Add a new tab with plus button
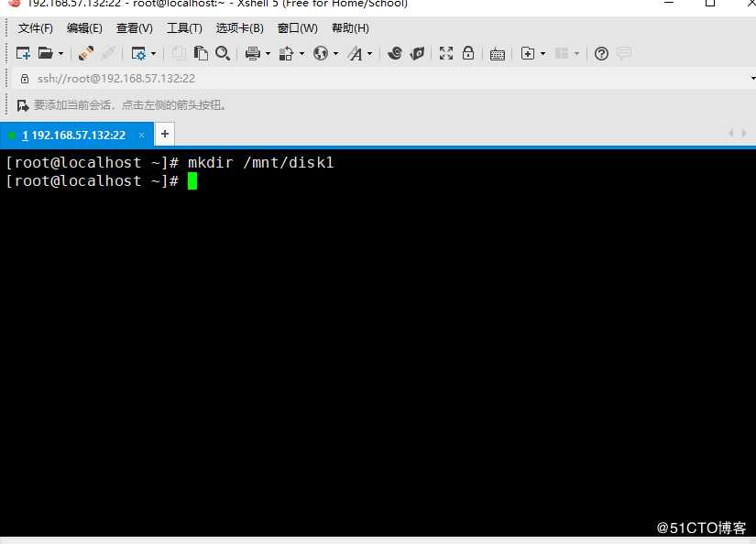The image size is (756, 544). (x=165, y=134)
